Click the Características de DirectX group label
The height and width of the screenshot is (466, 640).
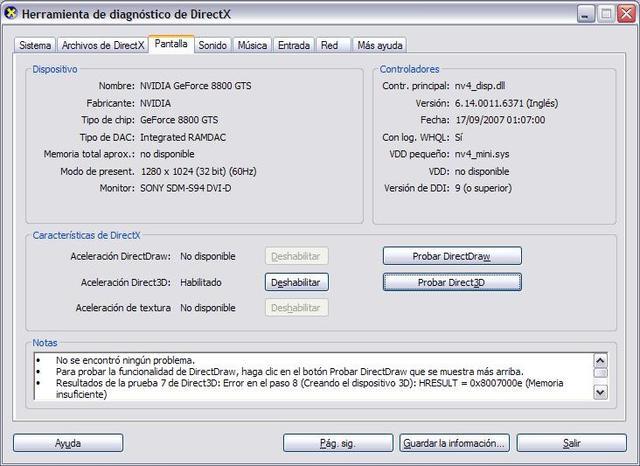(x=87, y=235)
